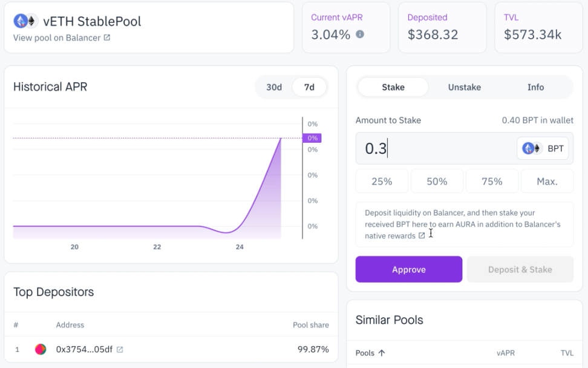Switch to the Unstake tab
The image size is (588, 368).
coord(464,87)
